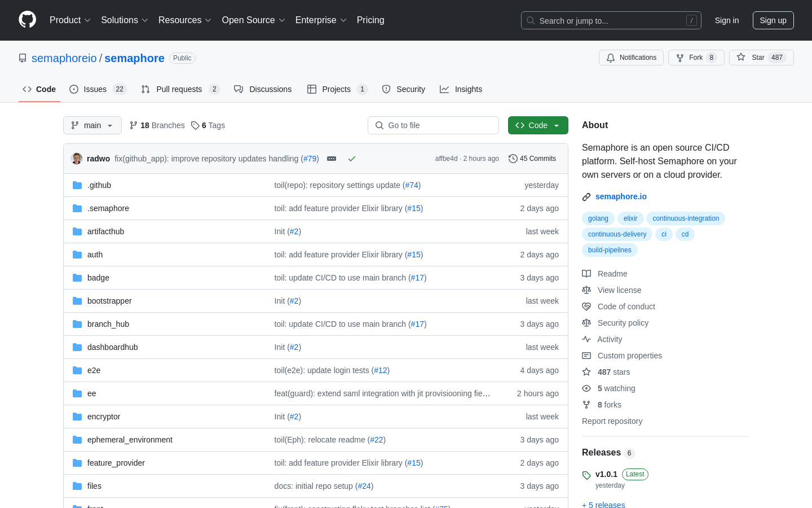Click the stars icon in About

pyautogui.click(x=586, y=372)
